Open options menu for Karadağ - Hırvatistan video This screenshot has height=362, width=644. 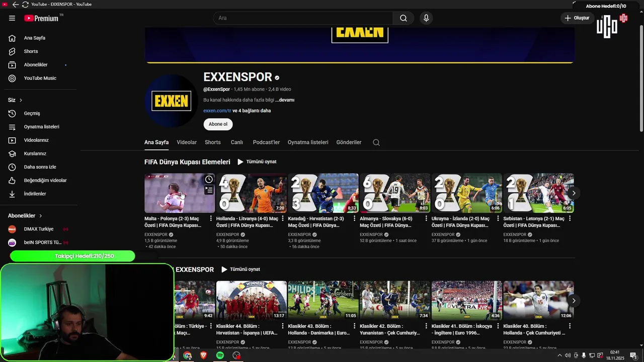point(355,219)
